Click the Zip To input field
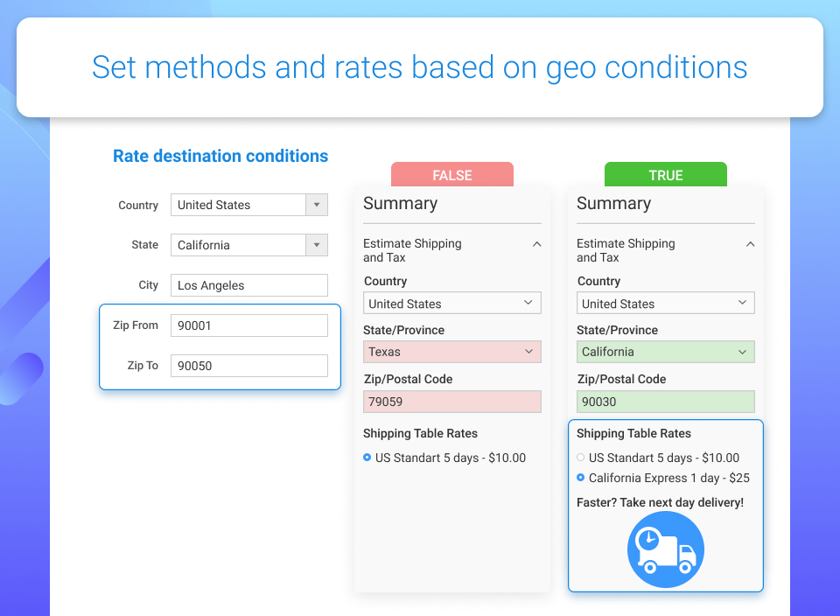 click(248, 366)
